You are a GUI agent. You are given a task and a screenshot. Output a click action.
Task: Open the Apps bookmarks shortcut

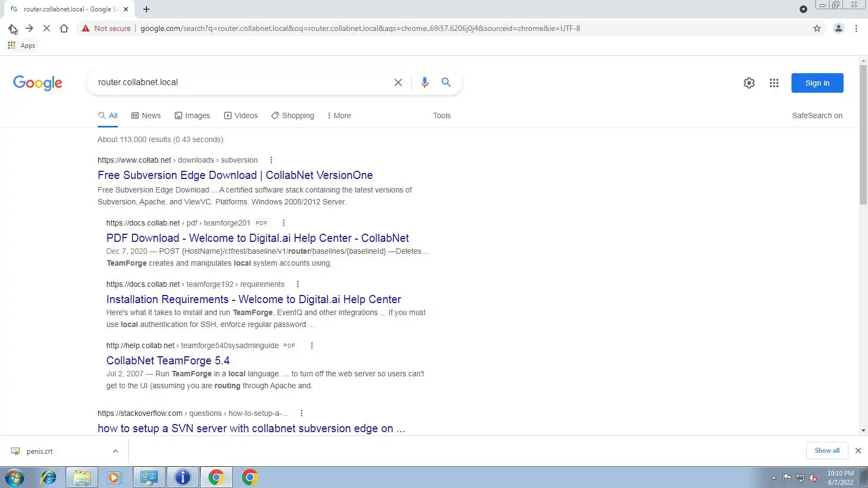22,46
